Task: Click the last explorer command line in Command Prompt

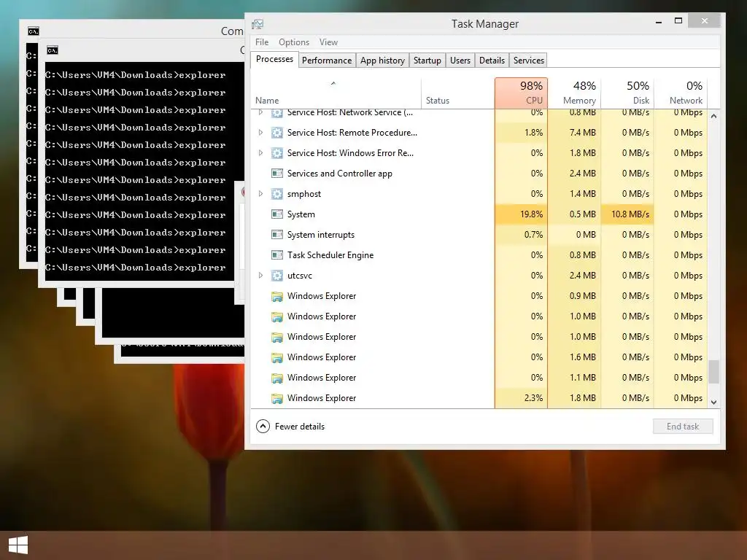Action: [x=135, y=268]
